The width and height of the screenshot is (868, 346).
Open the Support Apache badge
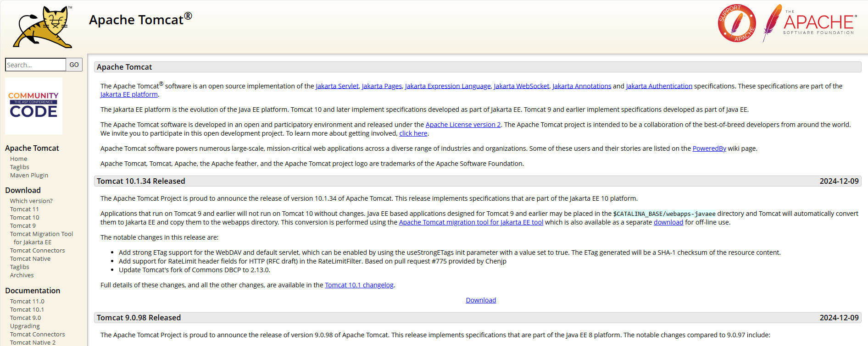[737, 23]
